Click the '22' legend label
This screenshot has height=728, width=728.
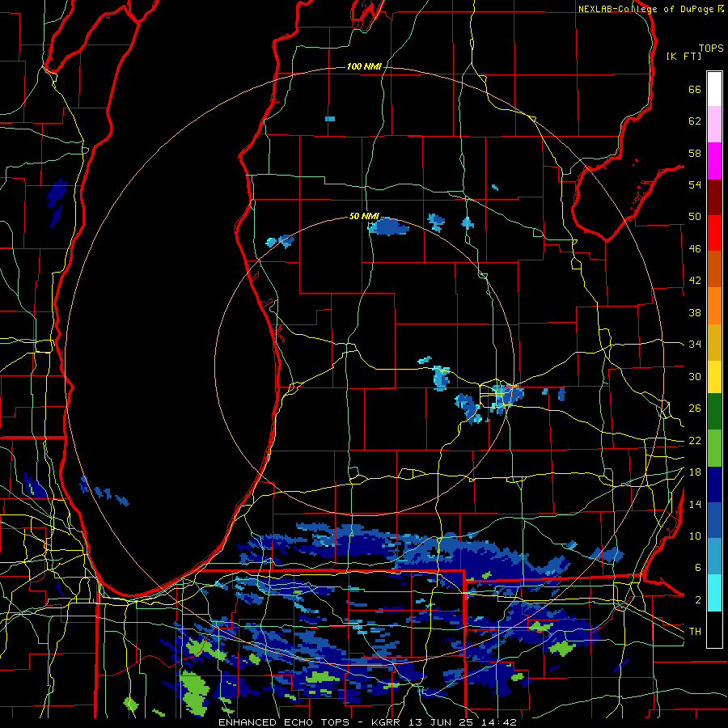pos(695,441)
